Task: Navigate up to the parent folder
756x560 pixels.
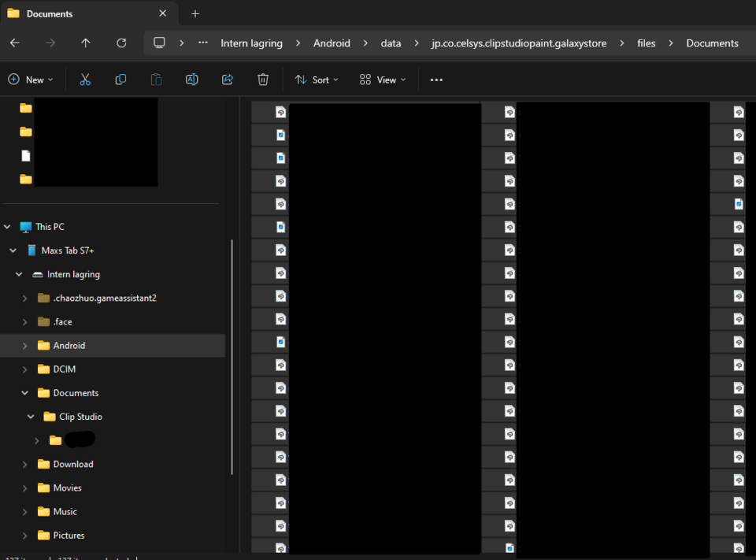Action: [86, 43]
